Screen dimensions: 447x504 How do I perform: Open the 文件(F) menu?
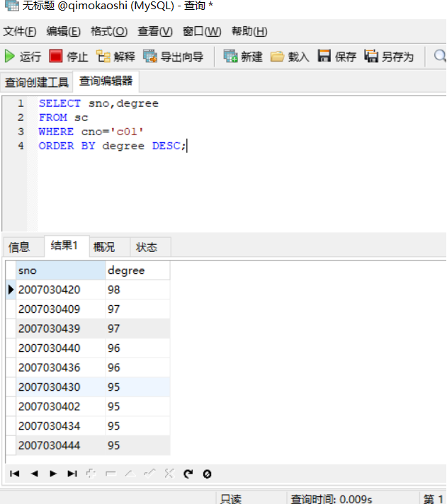[x=20, y=31]
